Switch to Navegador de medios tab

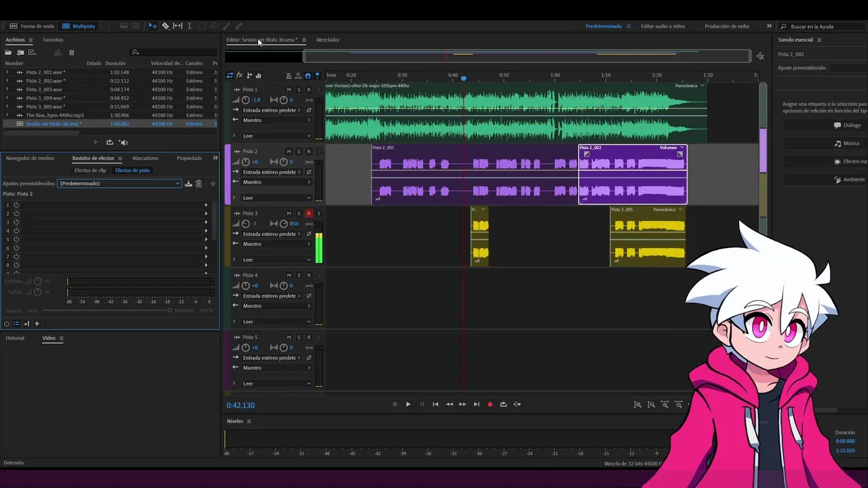tap(30, 158)
